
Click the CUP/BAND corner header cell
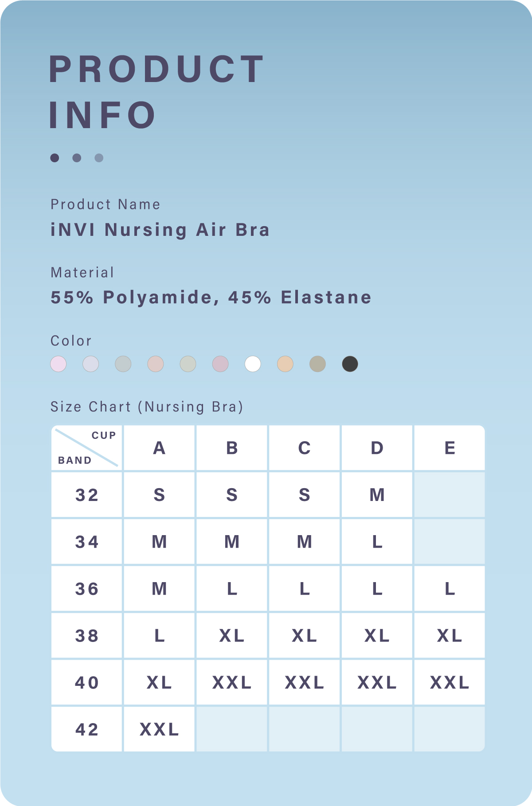(x=87, y=448)
